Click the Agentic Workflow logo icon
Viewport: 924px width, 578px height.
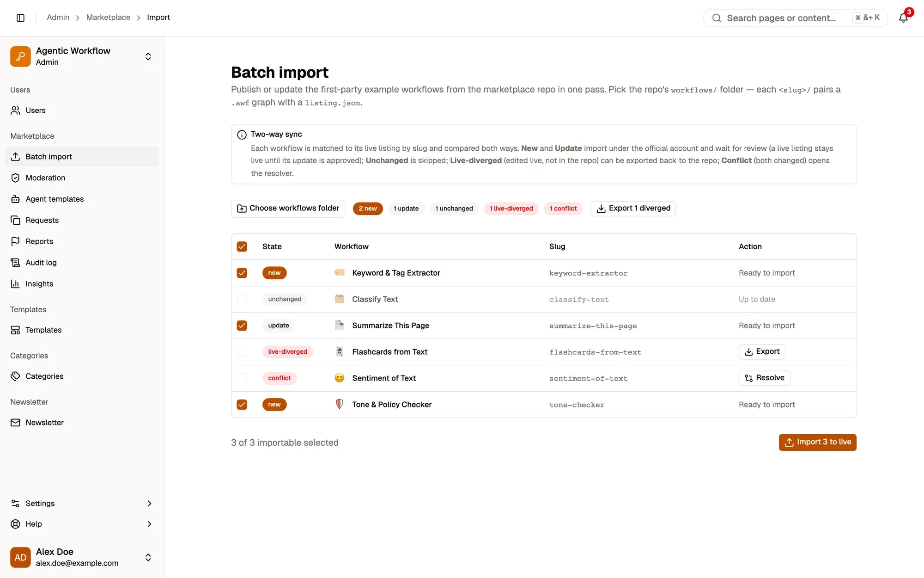pyautogui.click(x=20, y=56)
